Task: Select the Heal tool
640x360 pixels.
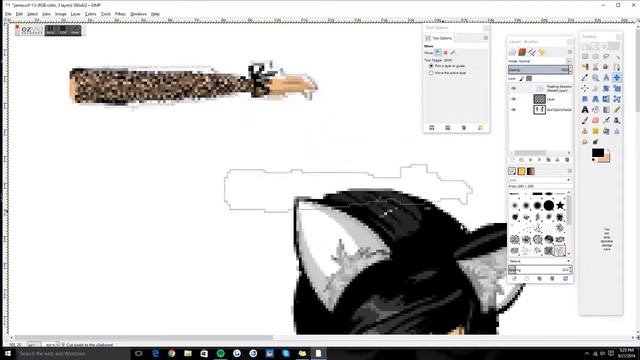Action: pyautogui.click(x=596, y=131)
